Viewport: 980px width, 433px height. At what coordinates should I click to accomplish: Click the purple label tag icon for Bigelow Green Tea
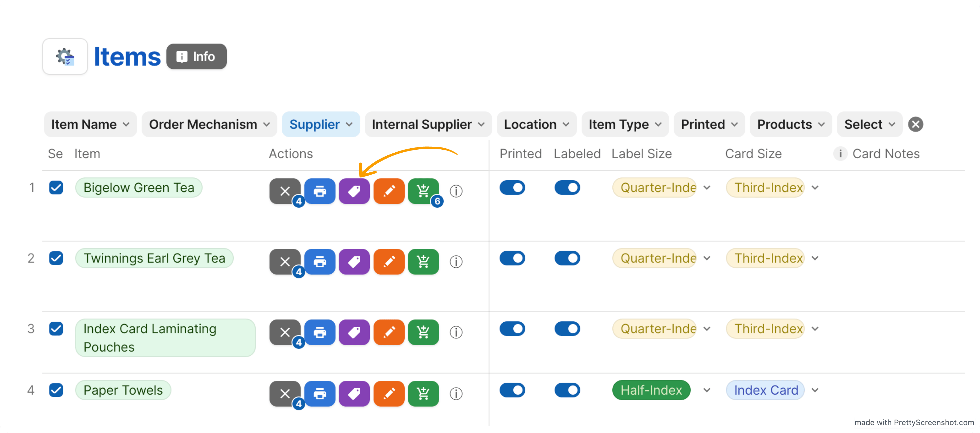(354, 191)
